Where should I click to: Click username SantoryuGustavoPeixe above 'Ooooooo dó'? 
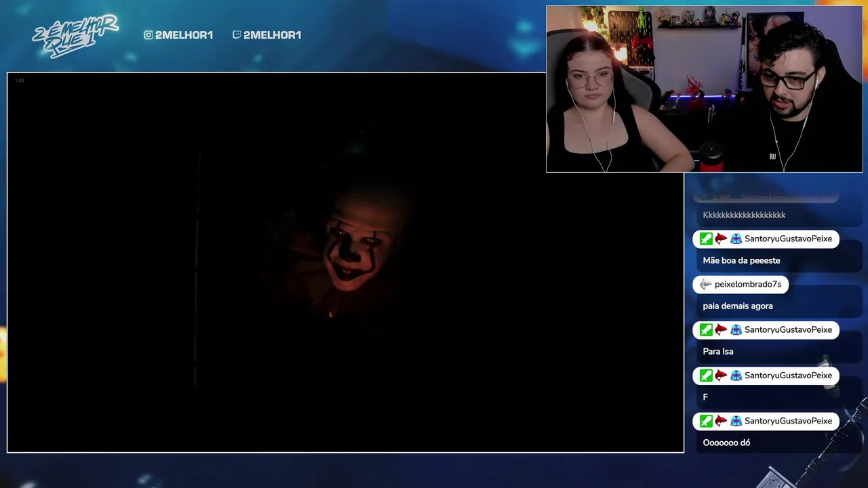(788, 421)
